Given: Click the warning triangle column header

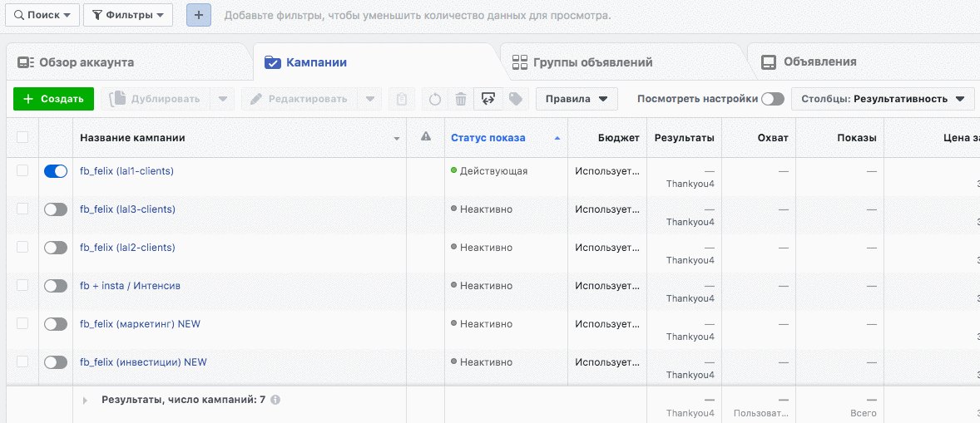Looking at the screenshot, I should coord(426,136).
